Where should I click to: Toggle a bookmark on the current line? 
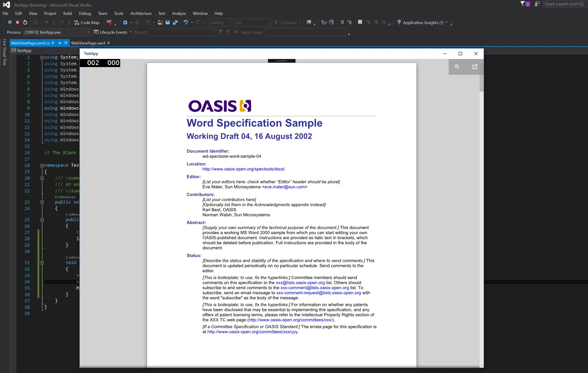pyautogui.click(x=360, y=22)
